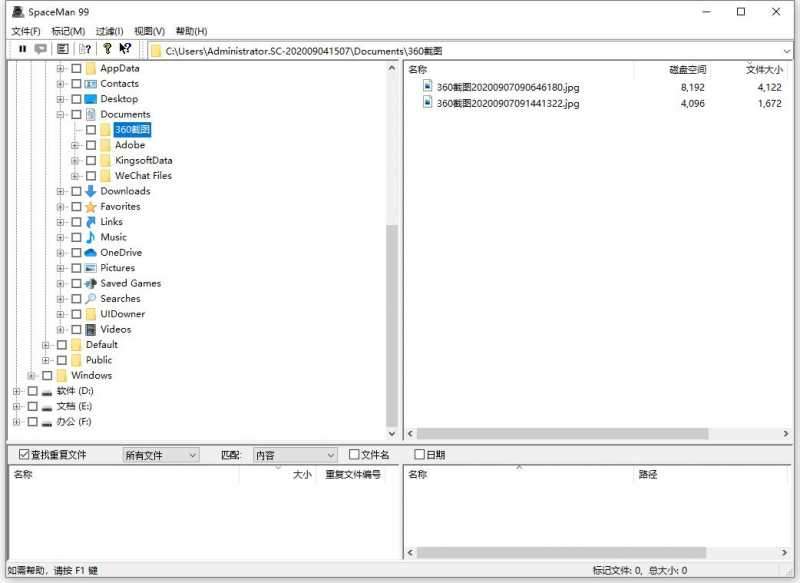
Task: Sort files by 磁盘空间 column header
Action: click(686, 70)
